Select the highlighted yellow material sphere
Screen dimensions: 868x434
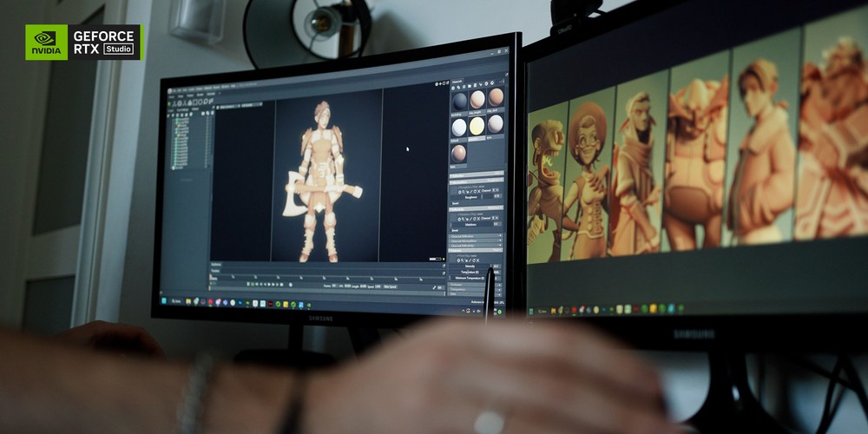[477, 126]
